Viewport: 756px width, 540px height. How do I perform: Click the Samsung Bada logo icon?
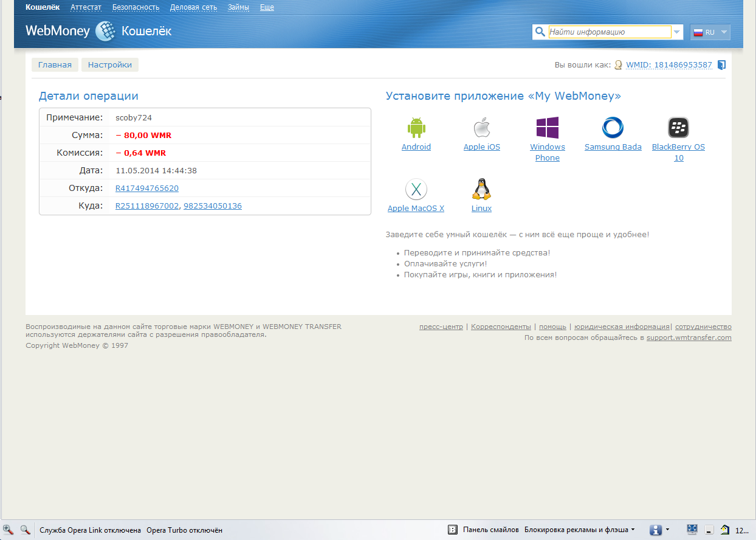tap(613, 128)
